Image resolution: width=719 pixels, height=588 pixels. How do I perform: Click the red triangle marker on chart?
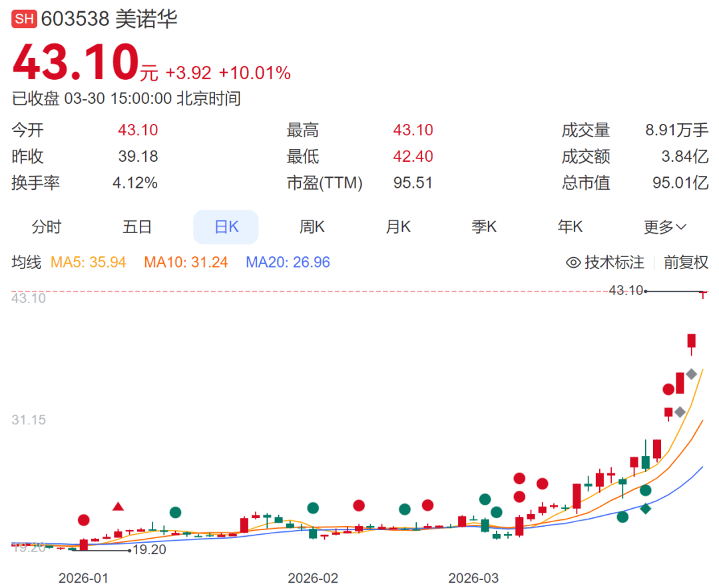[x=118, y=507]
